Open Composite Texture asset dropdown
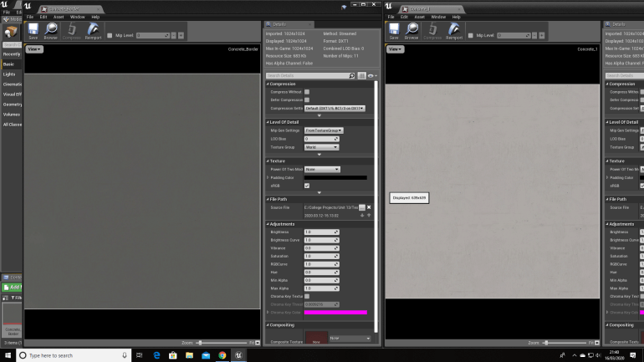This screenshot has height=362, width=644. pos(350,339)
